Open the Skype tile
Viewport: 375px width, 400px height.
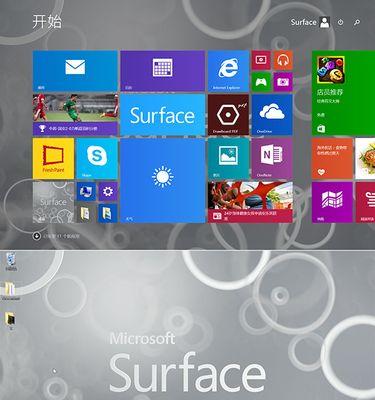97,159
